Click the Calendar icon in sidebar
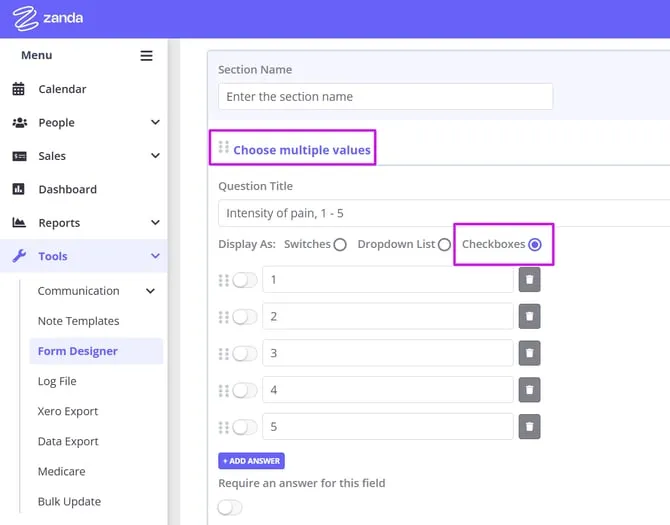 tap(18, 89)
